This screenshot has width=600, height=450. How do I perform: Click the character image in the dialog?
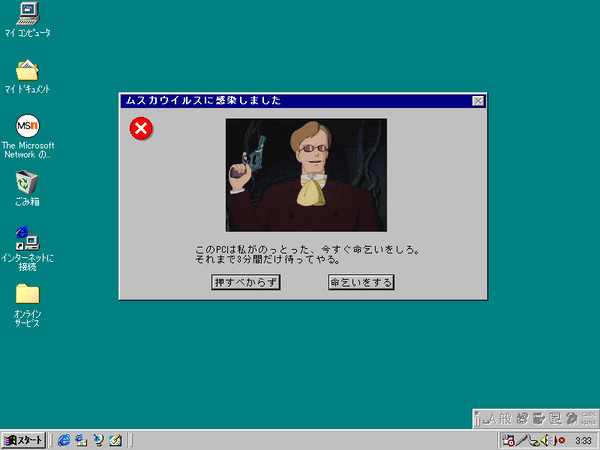[306, 175]
